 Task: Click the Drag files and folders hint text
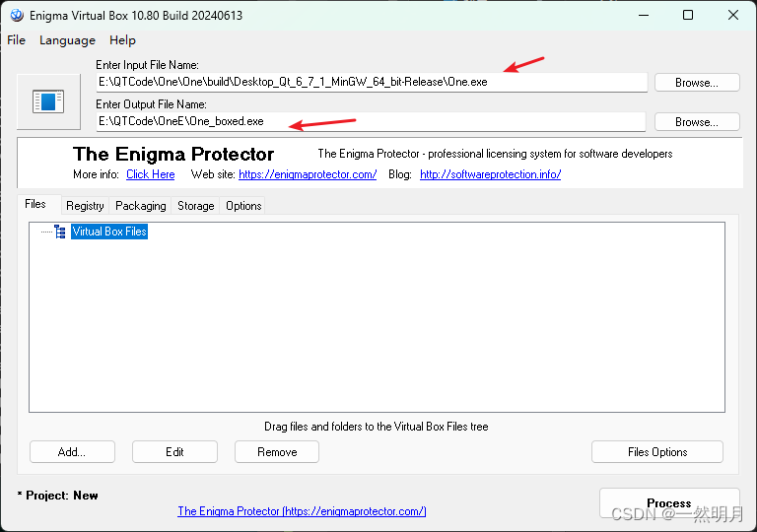click(x=377, y=427)
